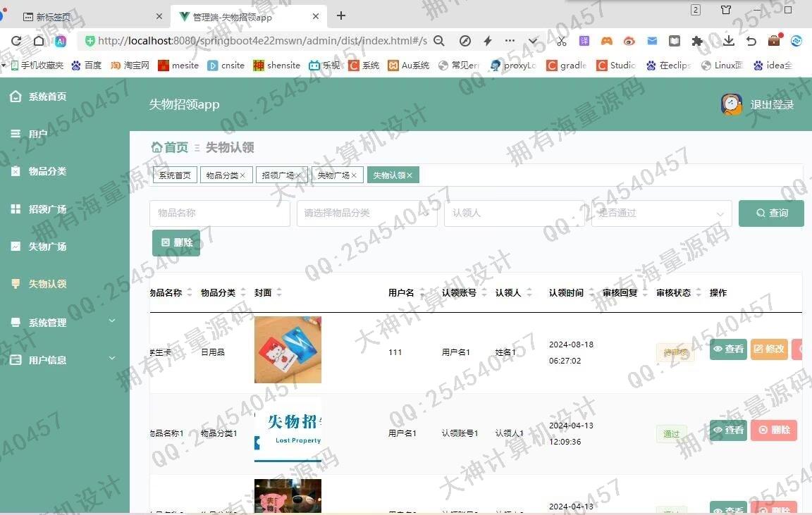Screen dimensions: 812x515
Task: Open the scissors screenshot tool
Action: pyautogui.click(x=562, y=41)
